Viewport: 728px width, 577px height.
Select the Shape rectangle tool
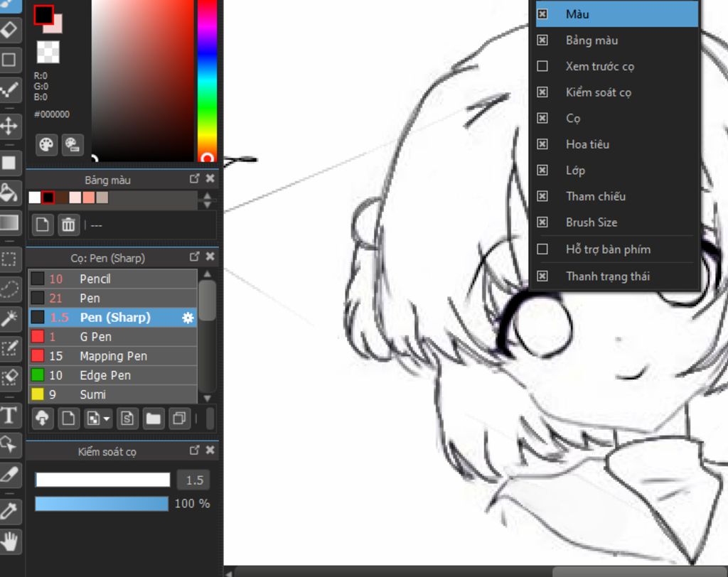coord(9,60)
